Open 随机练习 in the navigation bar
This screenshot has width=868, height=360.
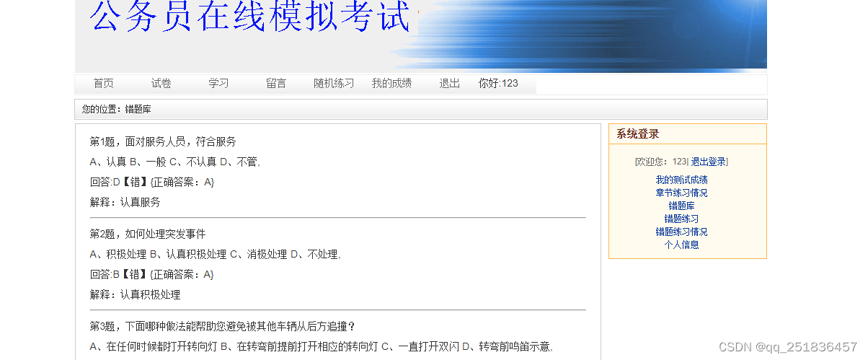click(334, 84)
